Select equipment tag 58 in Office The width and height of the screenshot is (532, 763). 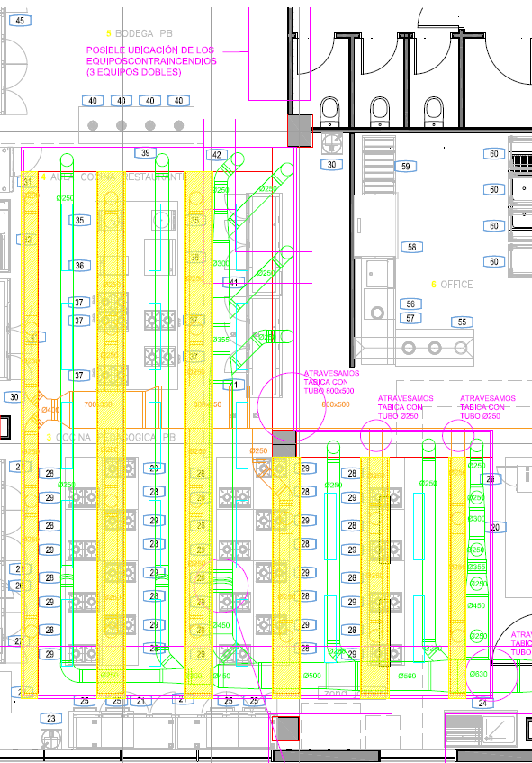412,247
